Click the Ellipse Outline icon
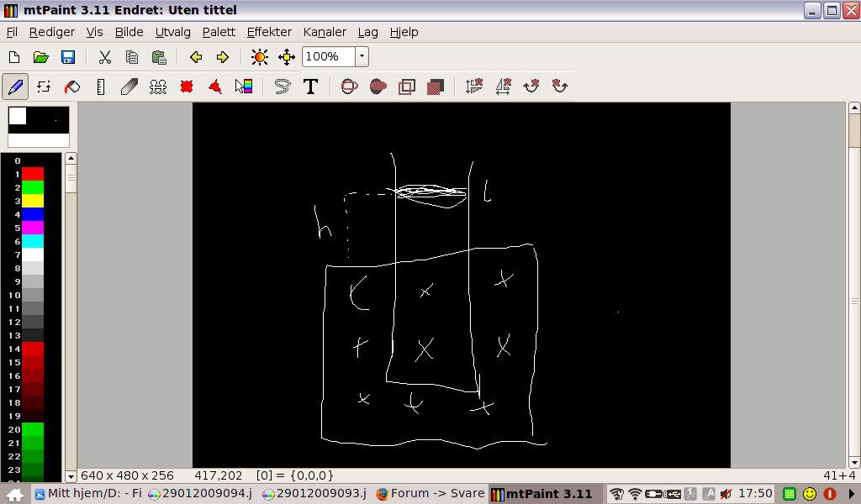 pos(349,87)
